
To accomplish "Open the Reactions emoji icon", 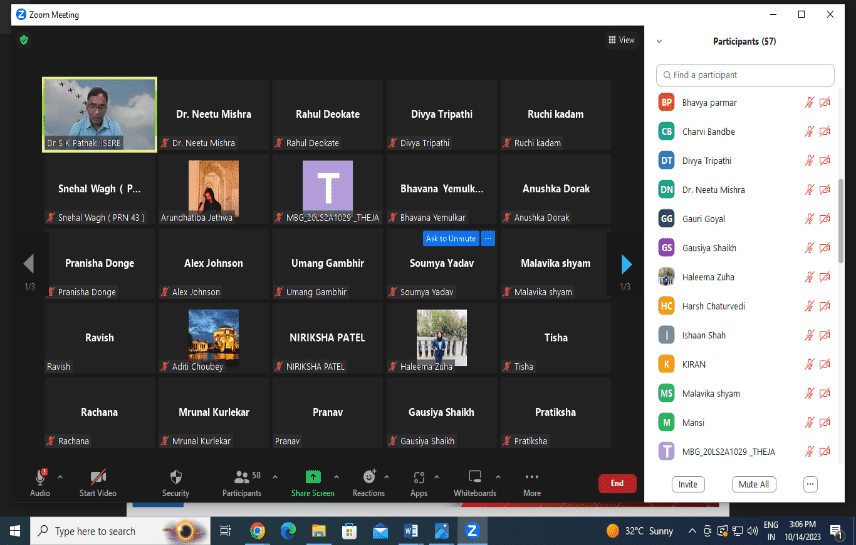I will pyautogui.click(x=368, y=478).
